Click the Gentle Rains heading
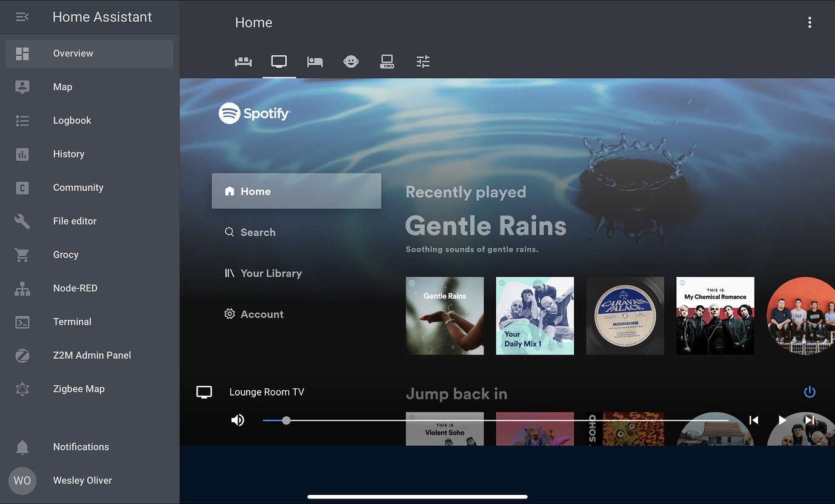This screenshot has height=504, width=835. (486, 226)
